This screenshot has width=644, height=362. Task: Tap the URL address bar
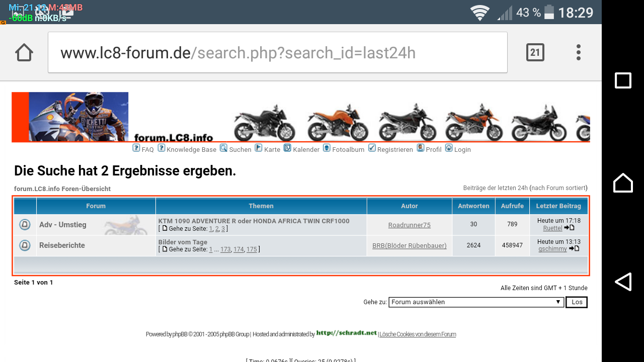pyautogui.click(x=277, y=52)
